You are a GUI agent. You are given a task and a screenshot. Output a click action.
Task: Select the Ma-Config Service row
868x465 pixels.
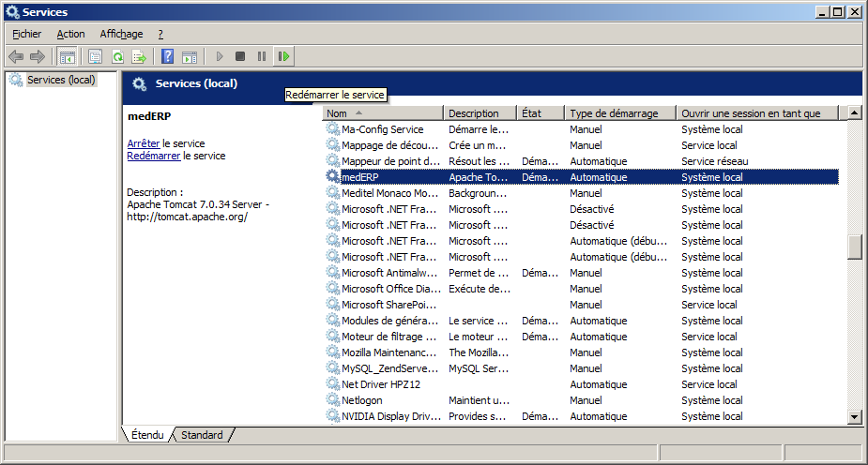point(581,129)
